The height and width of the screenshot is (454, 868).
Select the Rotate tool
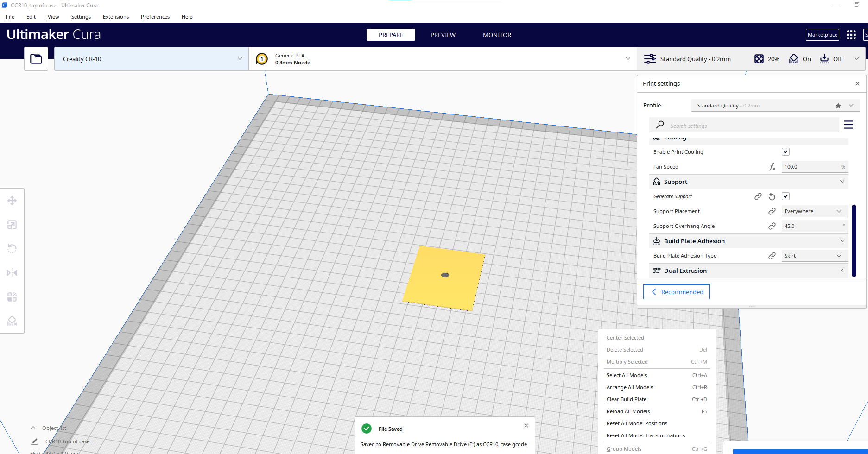12,249
